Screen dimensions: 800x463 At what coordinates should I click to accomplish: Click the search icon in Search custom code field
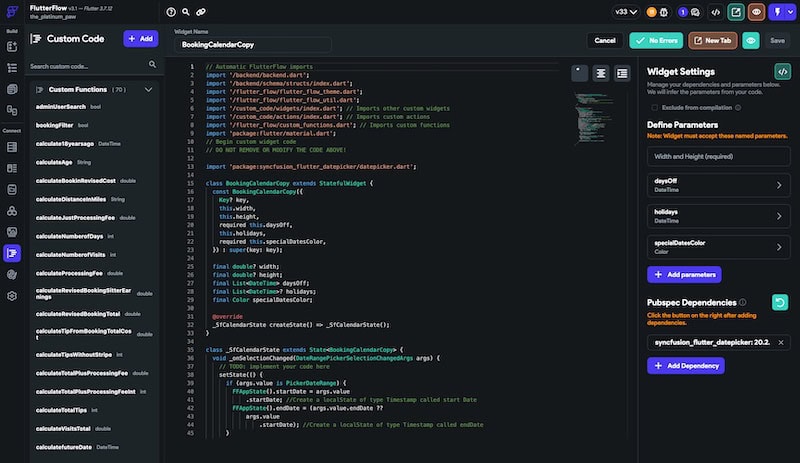pos(152,64)
